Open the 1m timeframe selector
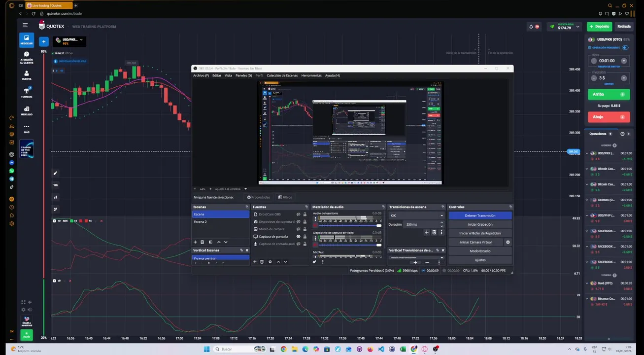Viewport: 644px width, 355px height. coord(55,185)
